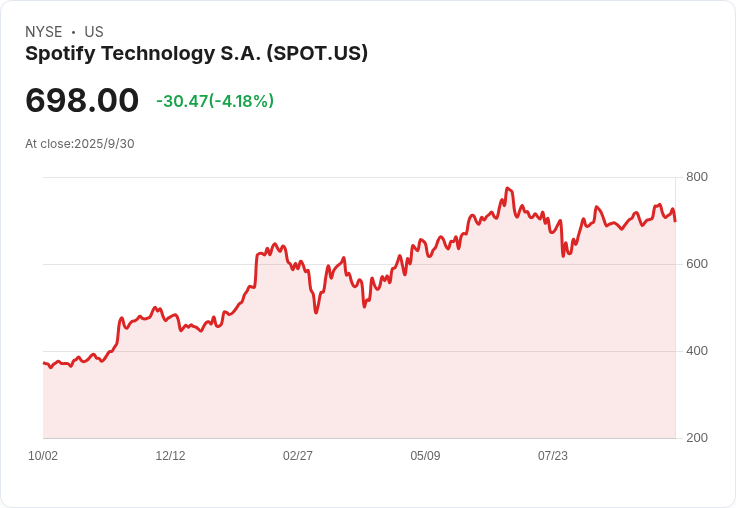
Task: Select the 05/09 date on the x-axis
Action: coord(425,456)
